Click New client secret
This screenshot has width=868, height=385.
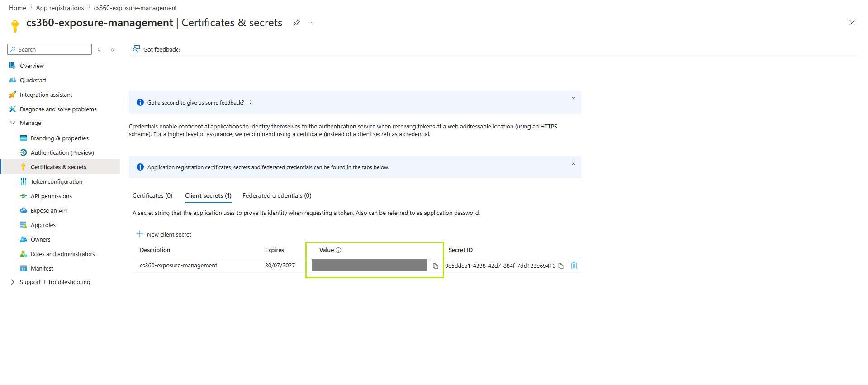point(164,234)
